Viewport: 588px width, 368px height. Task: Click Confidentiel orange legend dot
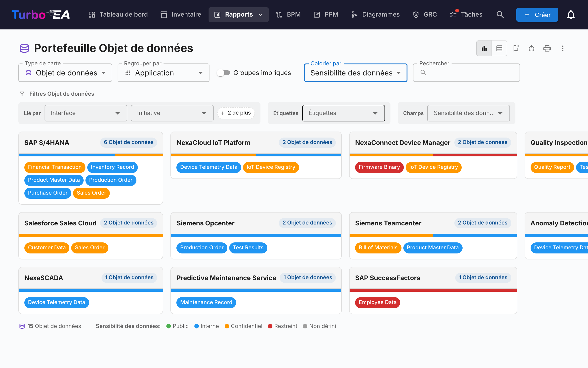[227, 326]
